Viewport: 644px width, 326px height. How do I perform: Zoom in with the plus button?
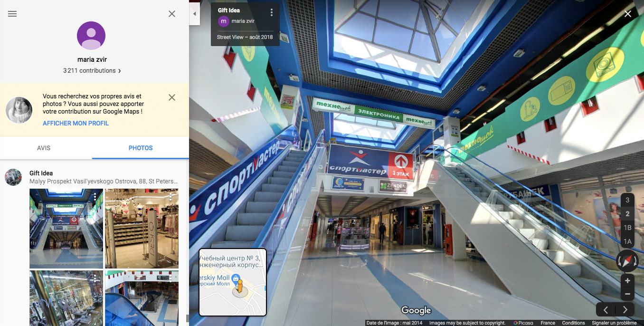627,280
